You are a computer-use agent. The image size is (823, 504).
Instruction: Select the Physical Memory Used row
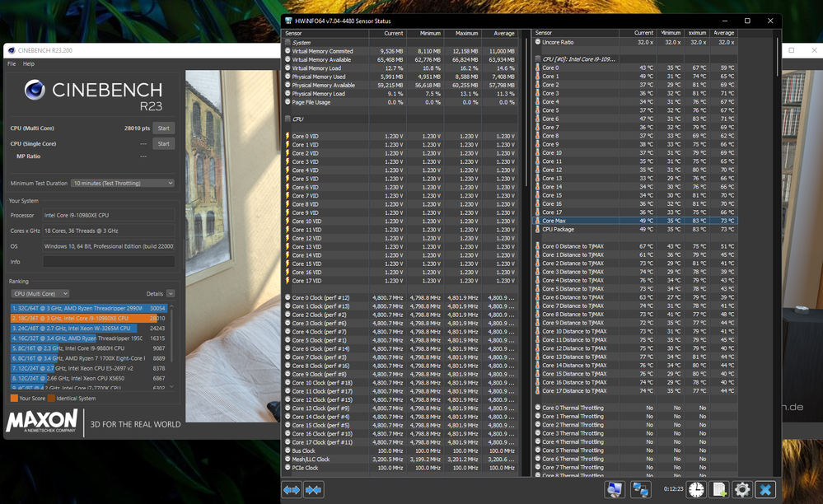pos(401,77)
